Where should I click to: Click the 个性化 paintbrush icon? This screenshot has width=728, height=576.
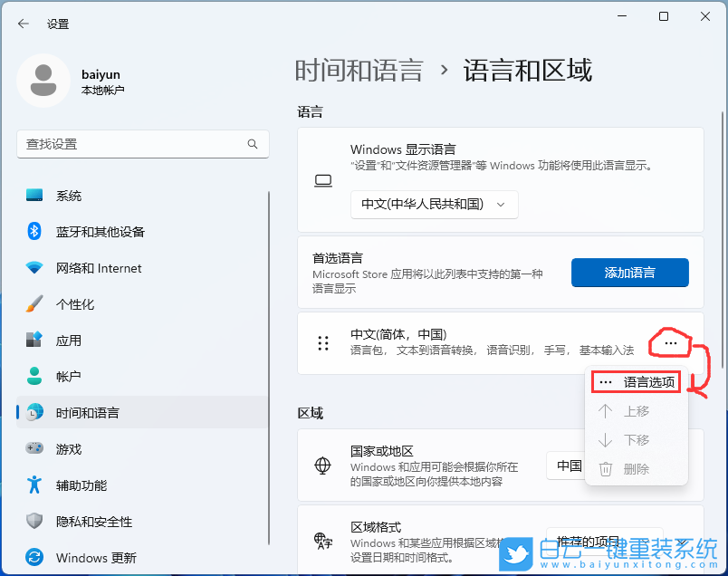(x=34, y=303)
